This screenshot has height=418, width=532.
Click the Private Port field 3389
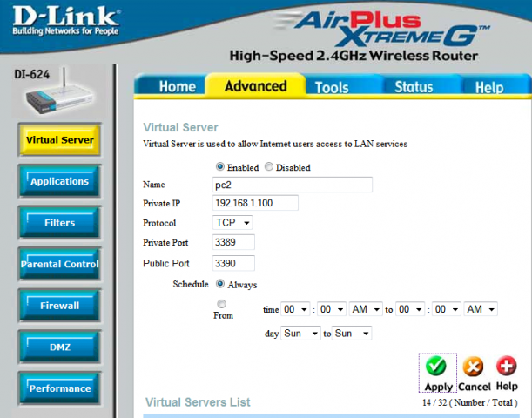233,242
